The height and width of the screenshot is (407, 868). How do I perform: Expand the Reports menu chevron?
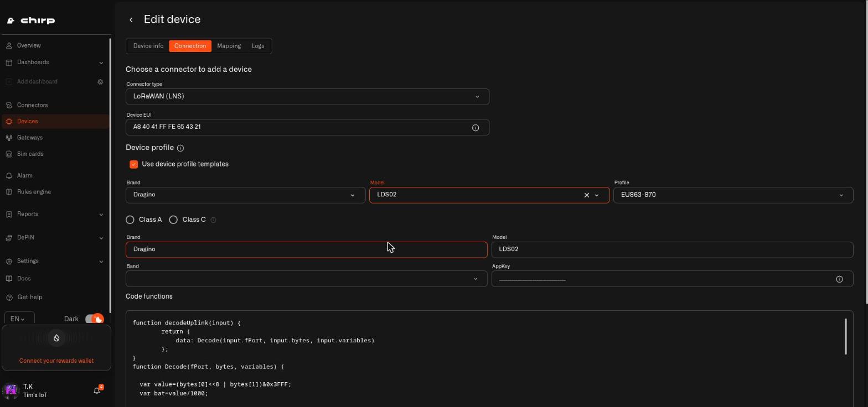coord(101,214)
